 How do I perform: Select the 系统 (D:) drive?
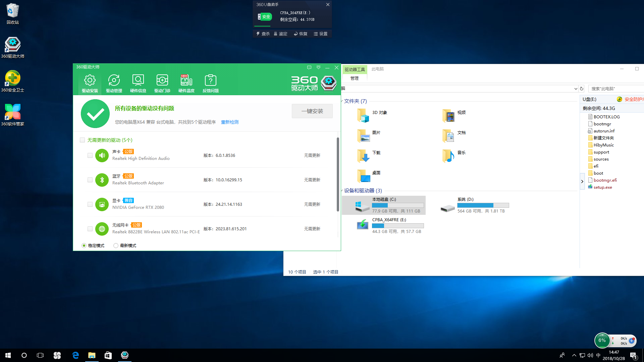point(475,205)
